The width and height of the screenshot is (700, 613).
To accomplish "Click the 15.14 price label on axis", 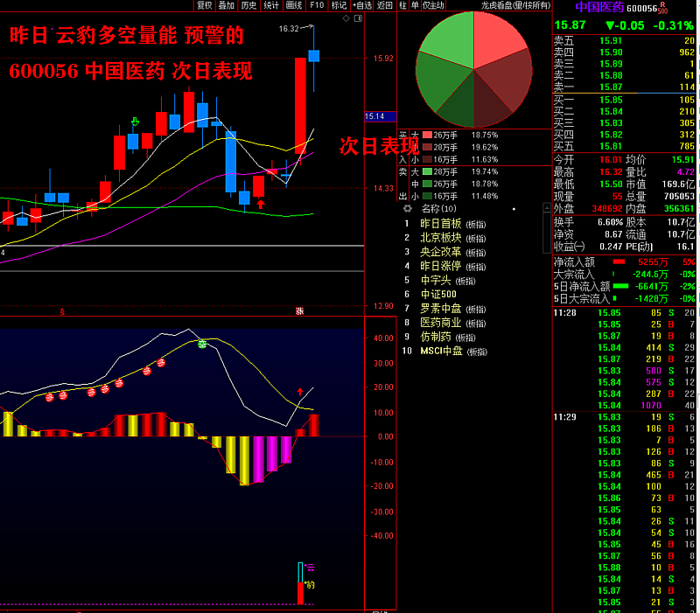I will (x=375, y=116).
